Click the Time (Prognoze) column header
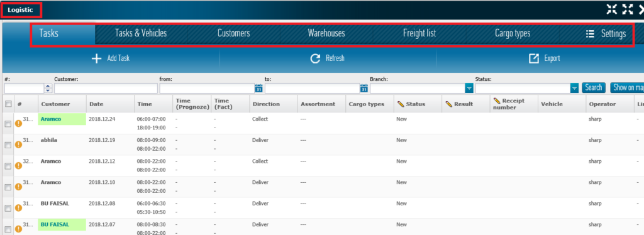This screenshot has height=235, width=644. point(192,104)
